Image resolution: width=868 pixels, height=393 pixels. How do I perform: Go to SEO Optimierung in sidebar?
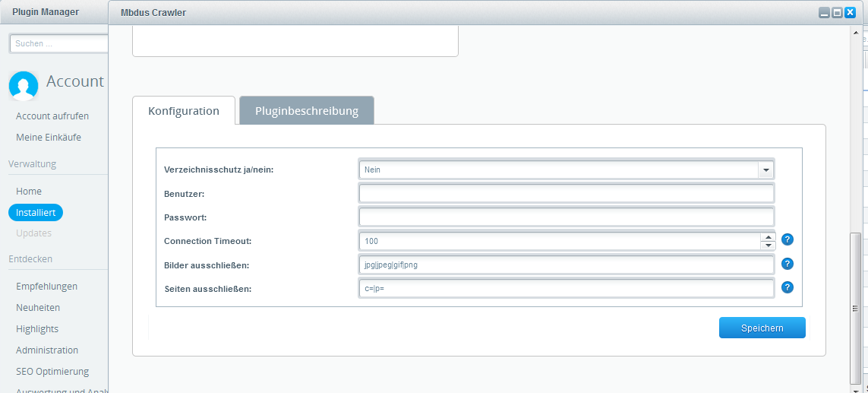52,372
